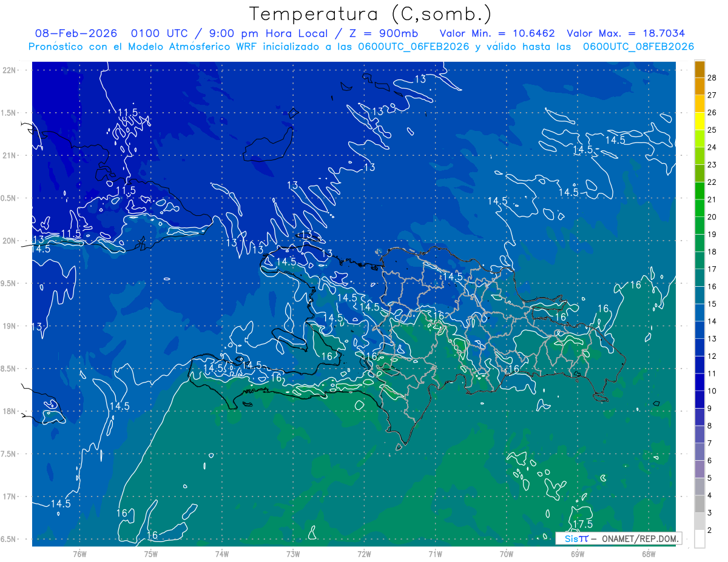Pick the orange-brown swatch above legend value 28
The image size is (728, 562).
pos(699,69)
